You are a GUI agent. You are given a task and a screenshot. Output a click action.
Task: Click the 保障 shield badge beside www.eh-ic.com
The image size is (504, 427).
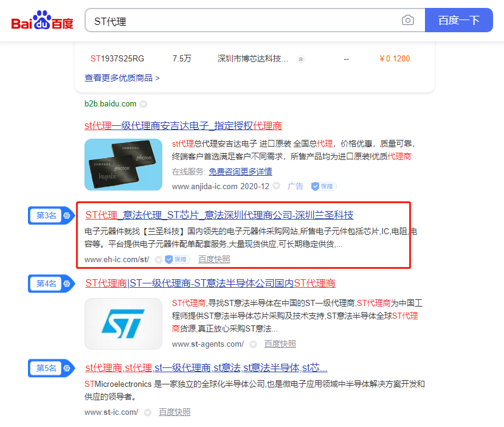tap(178, 260)
